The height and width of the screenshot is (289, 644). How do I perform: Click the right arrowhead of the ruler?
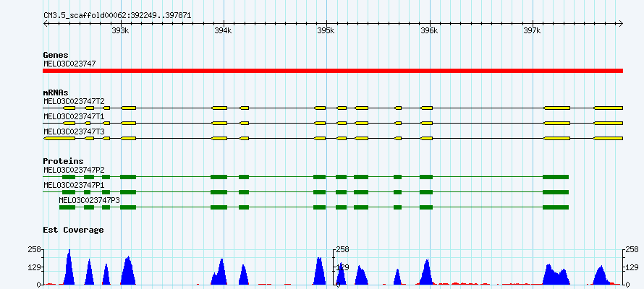[x=621, y=24]
